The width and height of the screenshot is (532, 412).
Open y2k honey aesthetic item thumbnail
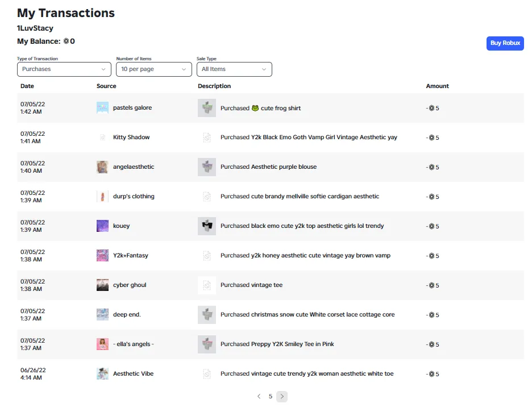[207, 255]
